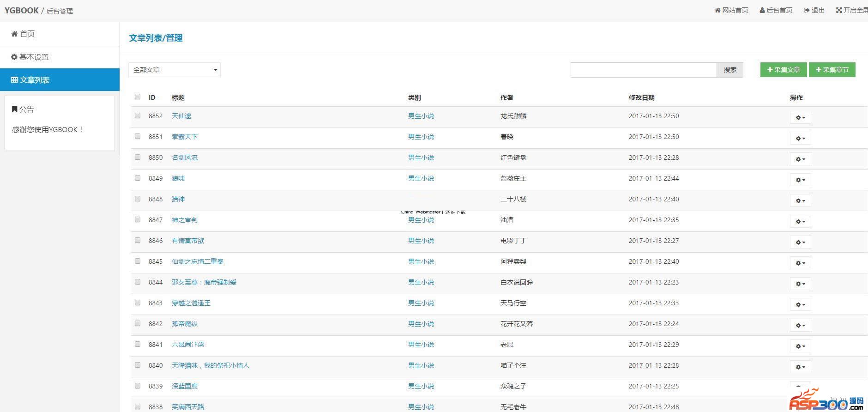
Task: Open gear actions menu for 孤帝魔纵
Action: click(x=800, y=325)
